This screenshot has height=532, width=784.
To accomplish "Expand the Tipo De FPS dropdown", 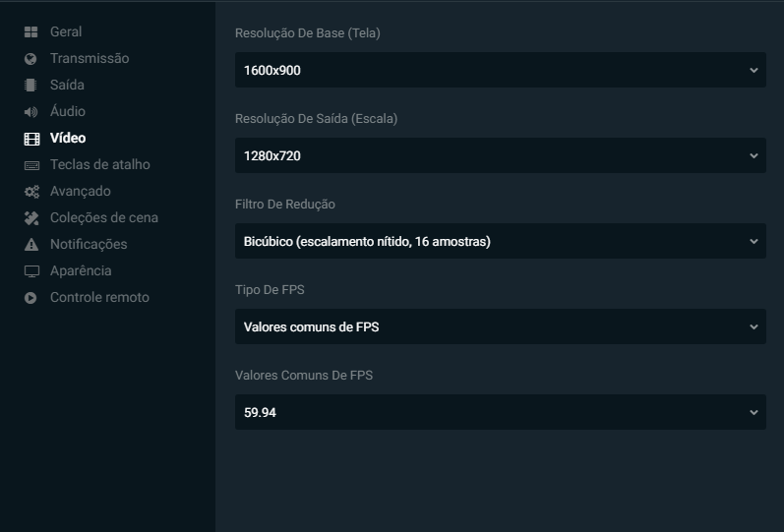I will [501, 326].
